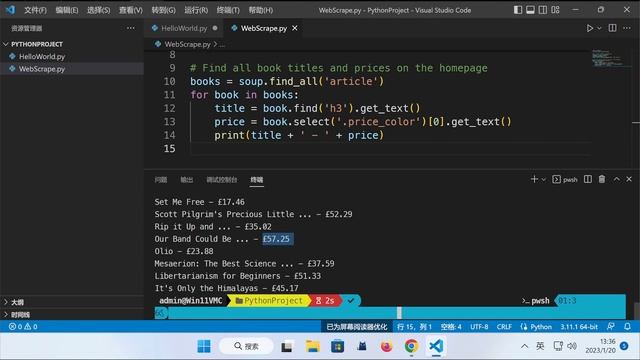Open the editor more actions menu
The image size is (640, 360).
627,28
